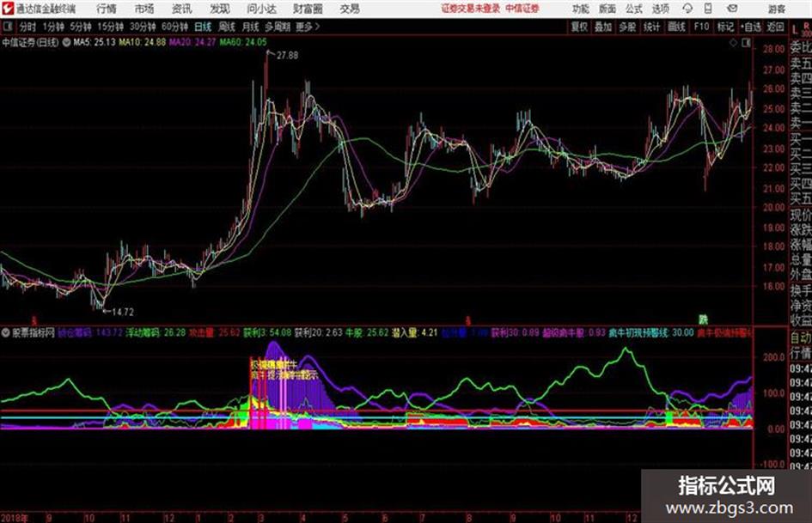Click the 返回 back button
This screenshot has width=812, height=523.
click(x=776, y=27)
